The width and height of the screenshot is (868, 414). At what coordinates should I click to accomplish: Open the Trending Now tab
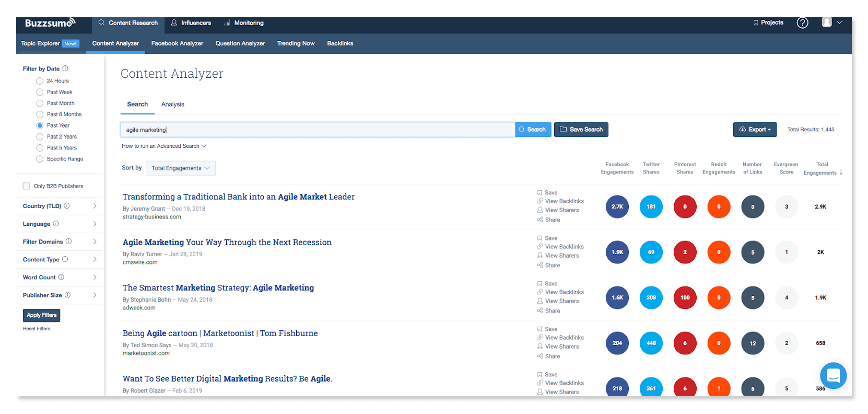[296, 43]
